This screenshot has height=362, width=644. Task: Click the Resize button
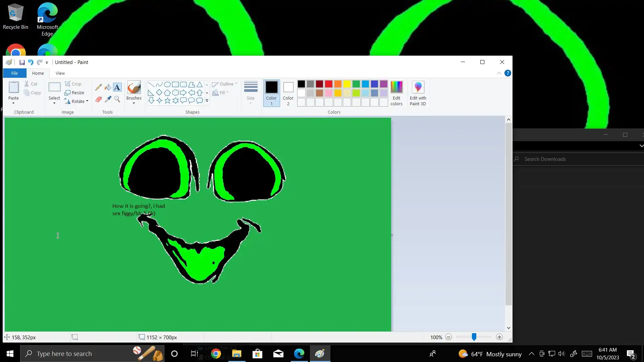coord(74,93)
